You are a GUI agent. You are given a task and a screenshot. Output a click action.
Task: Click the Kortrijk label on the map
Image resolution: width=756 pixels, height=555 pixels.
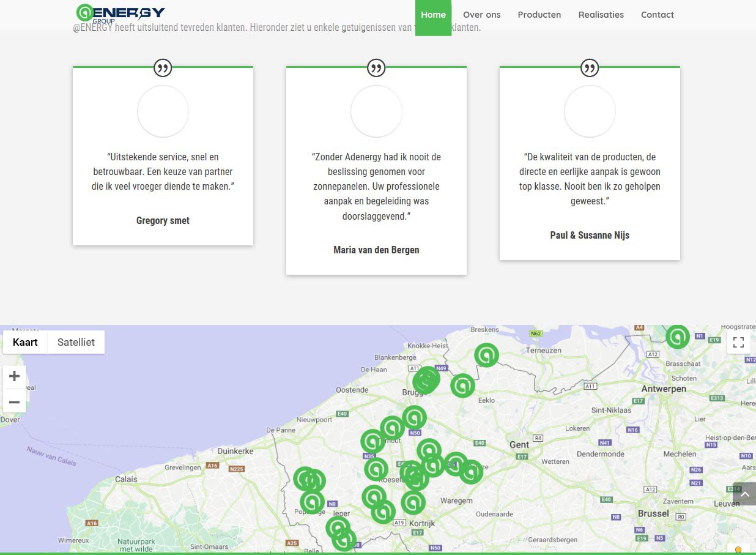click(x=422, y=524)
